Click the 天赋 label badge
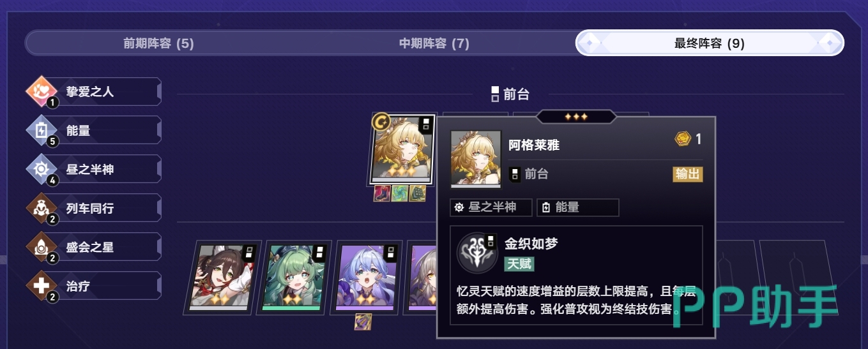868x349 pixels. pyautogui.click(x=519, y=264)
